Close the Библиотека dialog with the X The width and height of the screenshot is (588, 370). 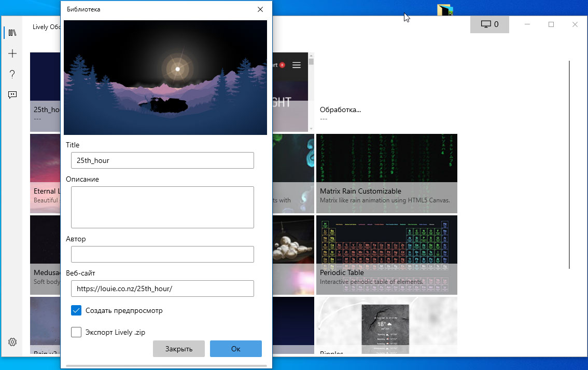[x=260, y=9]
